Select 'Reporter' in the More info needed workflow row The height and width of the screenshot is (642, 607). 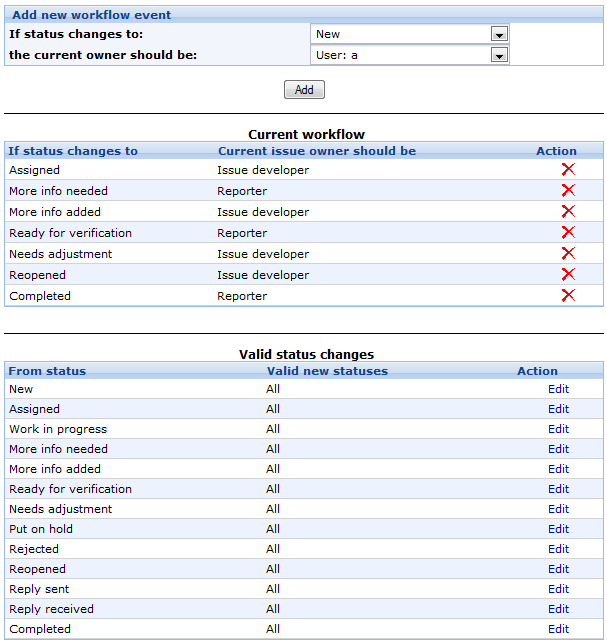242,191
